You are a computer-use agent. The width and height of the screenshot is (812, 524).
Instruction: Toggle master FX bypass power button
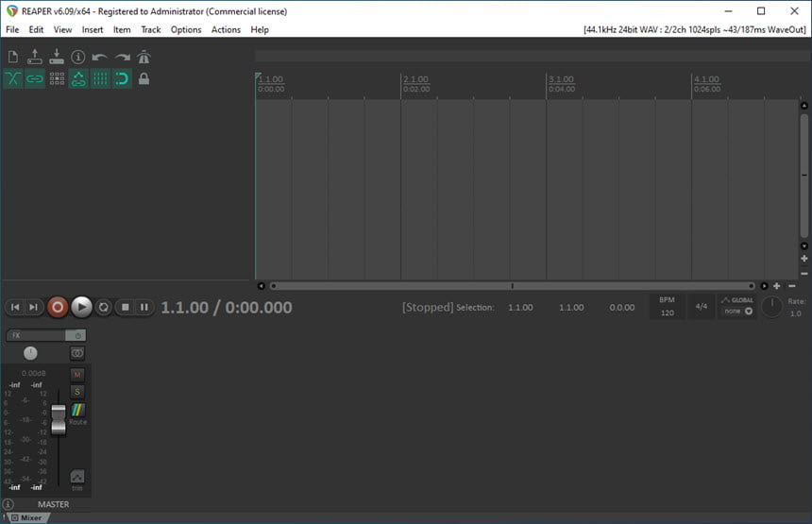tap(76, 335)
